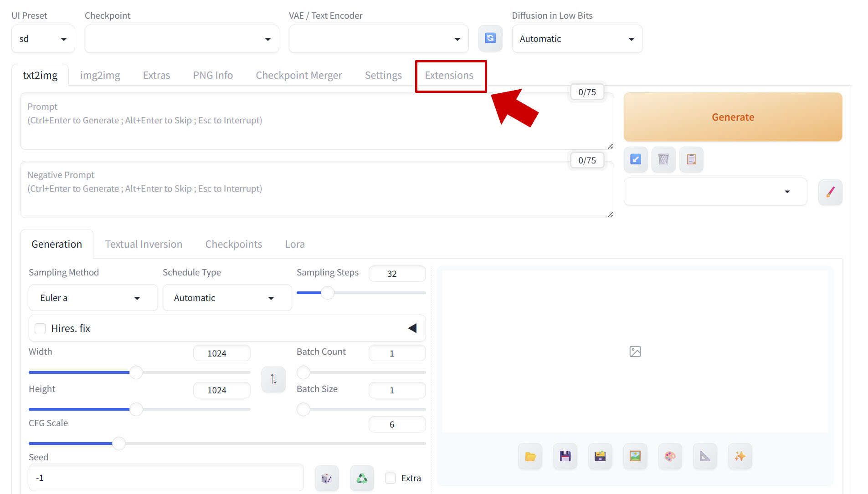Click the CFG Scale slider handle

(119, 443)
